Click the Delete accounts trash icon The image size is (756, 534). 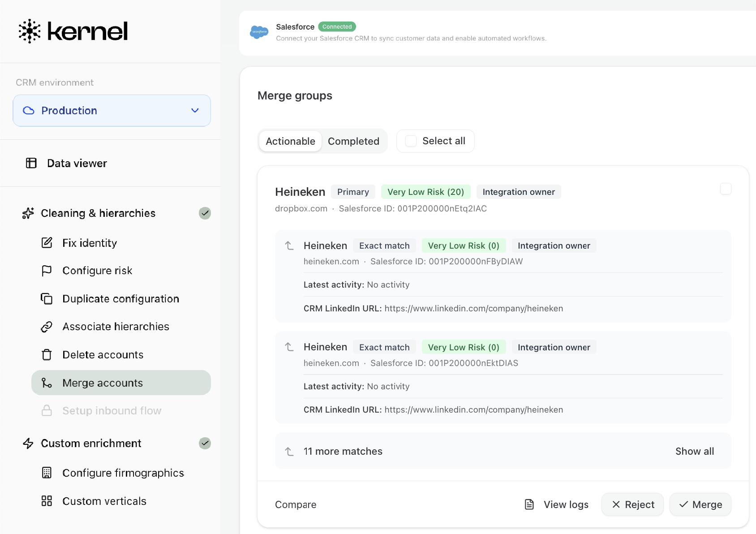47,355
